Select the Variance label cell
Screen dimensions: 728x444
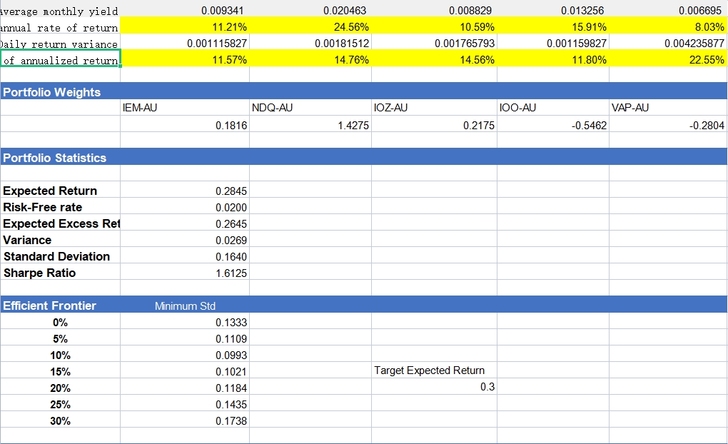[60, 240]
